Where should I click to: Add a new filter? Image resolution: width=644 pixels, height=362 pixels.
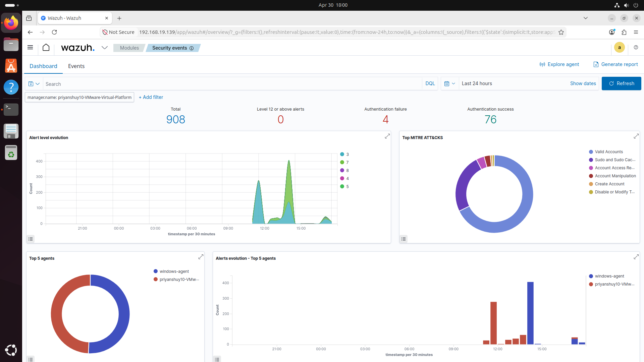pos(151,97)
